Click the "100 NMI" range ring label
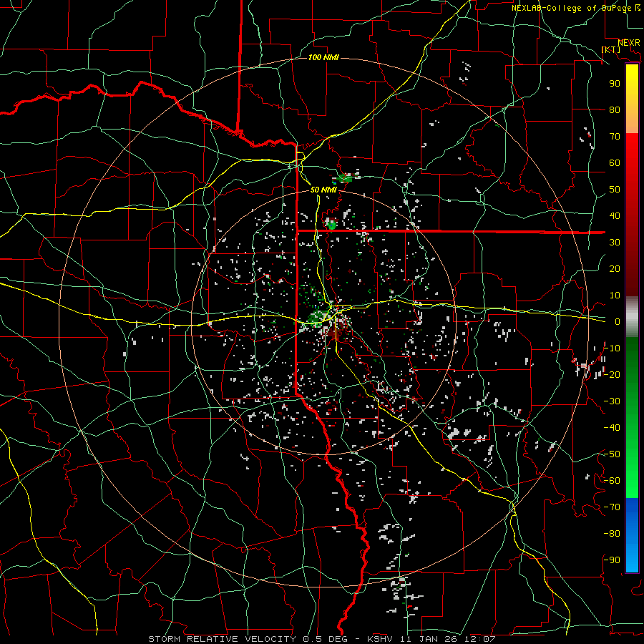The image size is (644, 644). 323,57
